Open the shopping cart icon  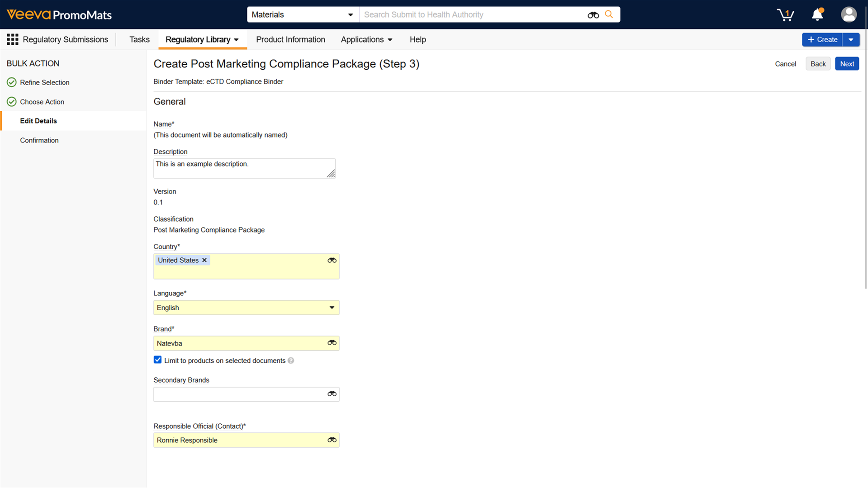(x=785, y=15)
